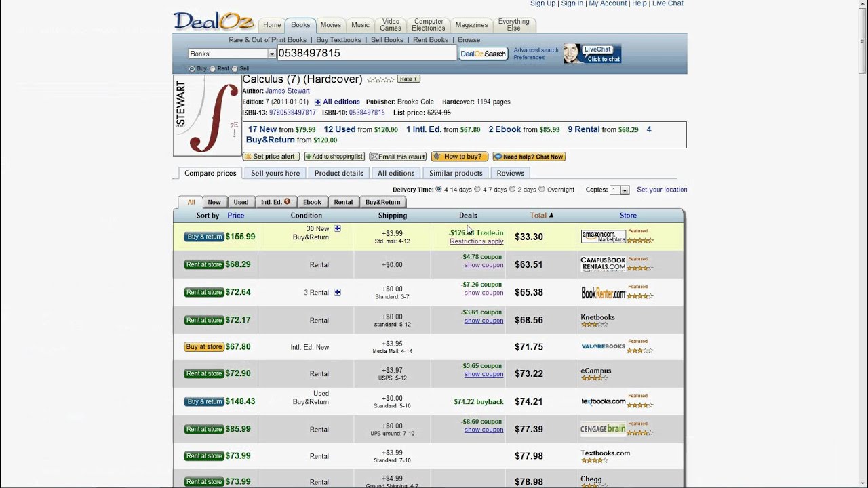Open the Everything Else nav tab
868x488 pixels.
pos(513,25)
